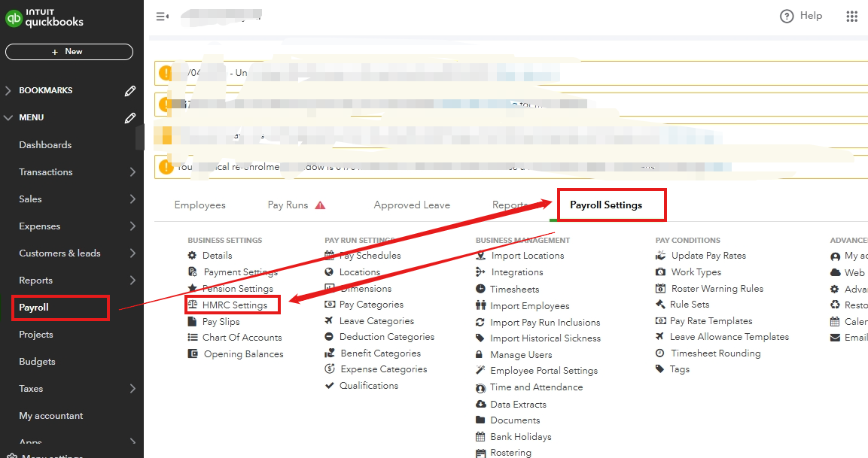The width and height of the screenshot is (868, 458).
Task: Click the Rule Sets gavel icon
Action: (660, 305)
